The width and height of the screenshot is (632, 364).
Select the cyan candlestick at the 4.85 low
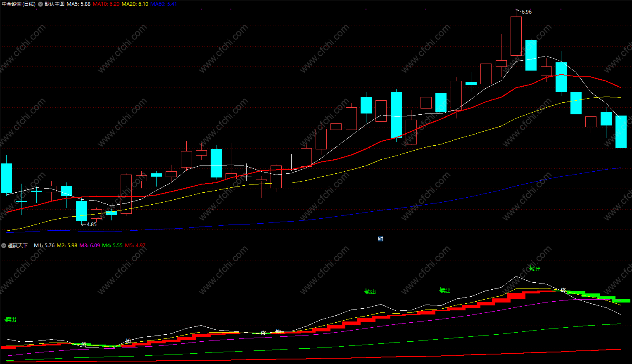point(81,211)
